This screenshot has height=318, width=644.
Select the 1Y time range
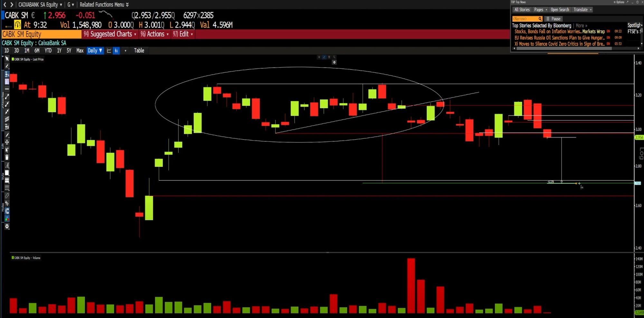[59, 50]
